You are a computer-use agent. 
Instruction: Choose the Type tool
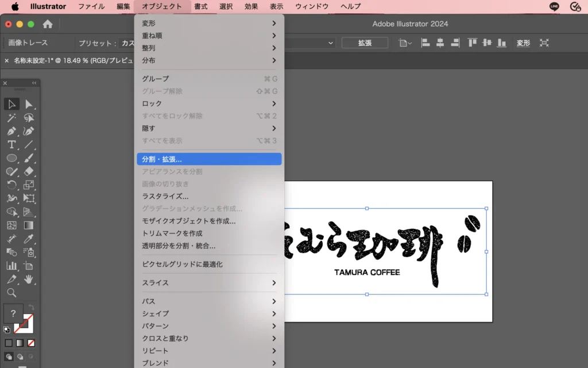coord(11,144)
